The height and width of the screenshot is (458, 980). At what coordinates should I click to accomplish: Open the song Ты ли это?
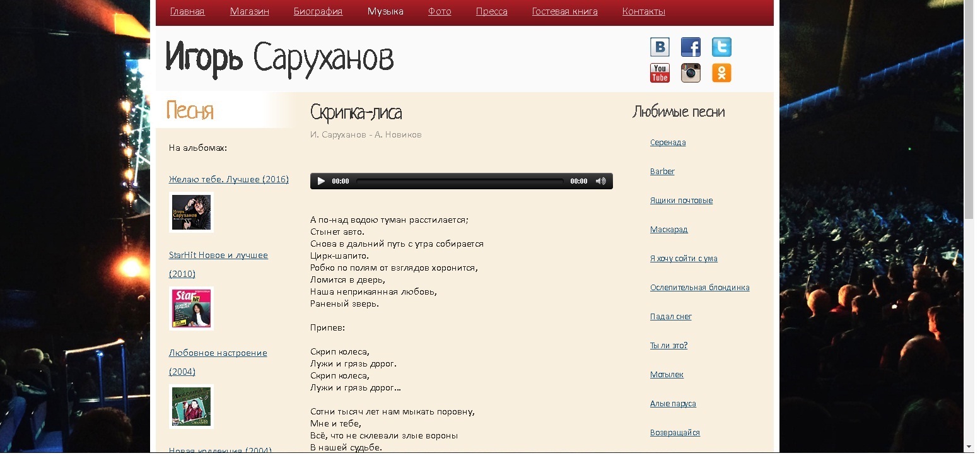[669, 346]
